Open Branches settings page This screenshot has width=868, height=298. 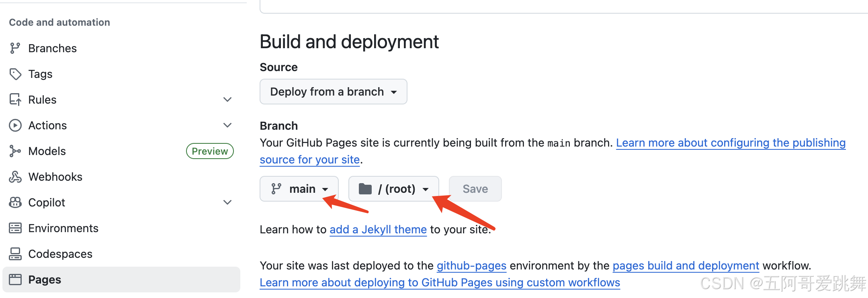coord(121,48)
